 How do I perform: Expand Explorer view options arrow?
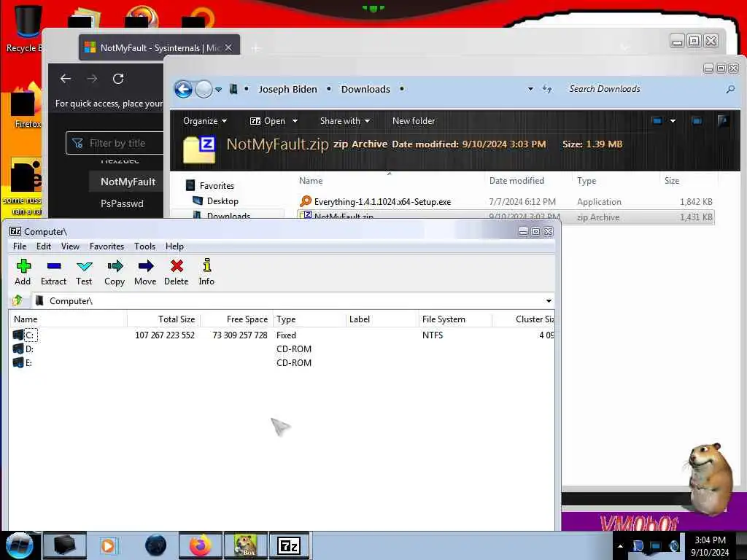(x=673, y=121)
